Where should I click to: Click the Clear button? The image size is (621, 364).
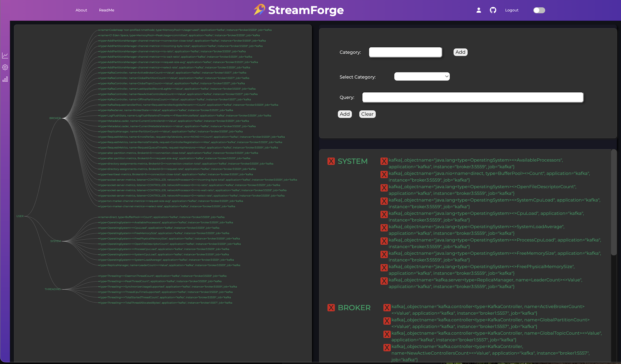pos(367,114)
